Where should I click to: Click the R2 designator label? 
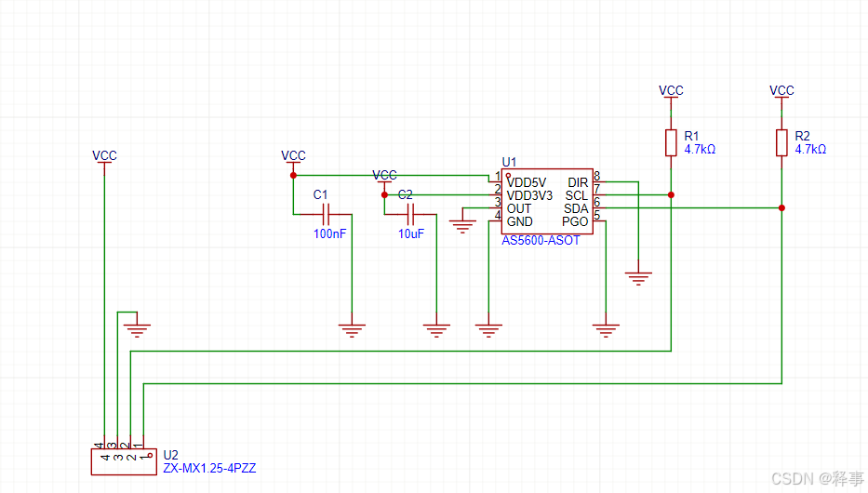pos(802,136)
